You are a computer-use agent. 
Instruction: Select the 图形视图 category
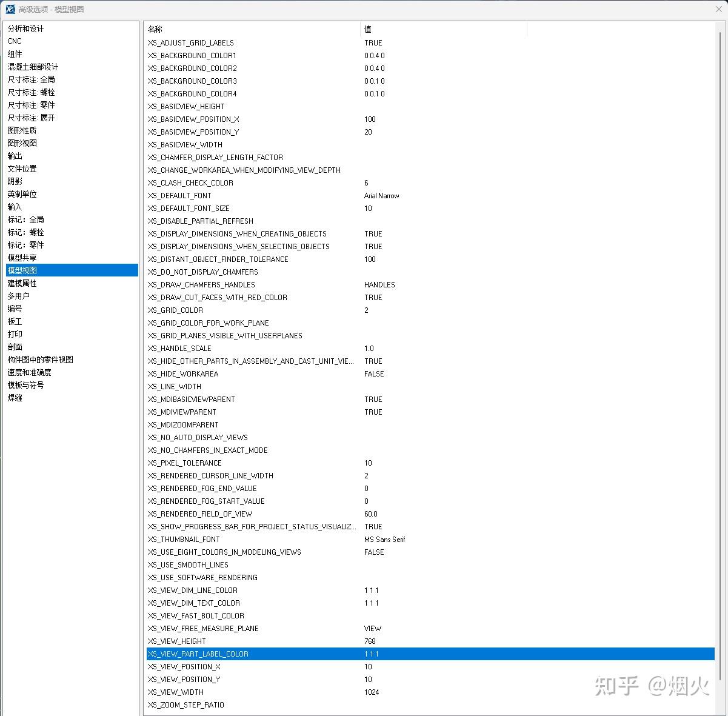tap(22, 143)
